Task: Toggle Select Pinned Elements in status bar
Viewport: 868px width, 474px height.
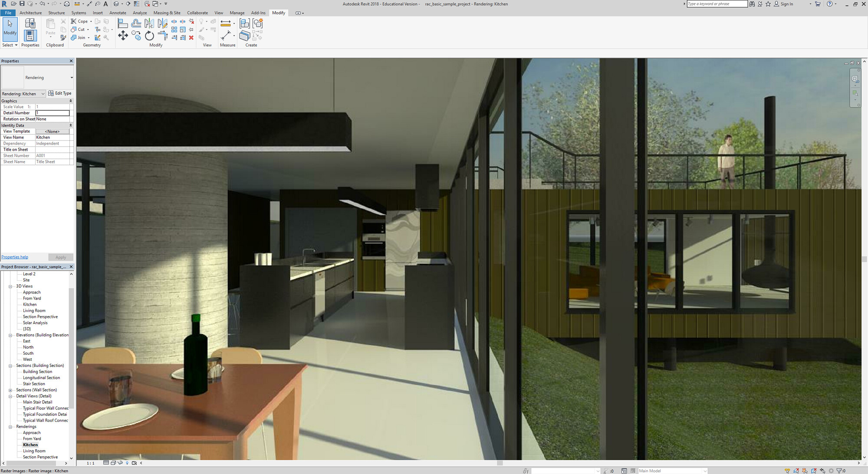Action: tap(805, 471)
